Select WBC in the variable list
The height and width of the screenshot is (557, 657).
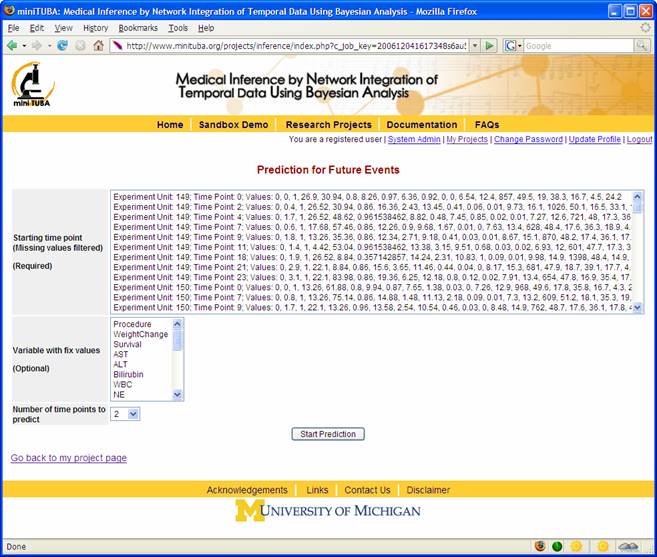tap(142, 384)
